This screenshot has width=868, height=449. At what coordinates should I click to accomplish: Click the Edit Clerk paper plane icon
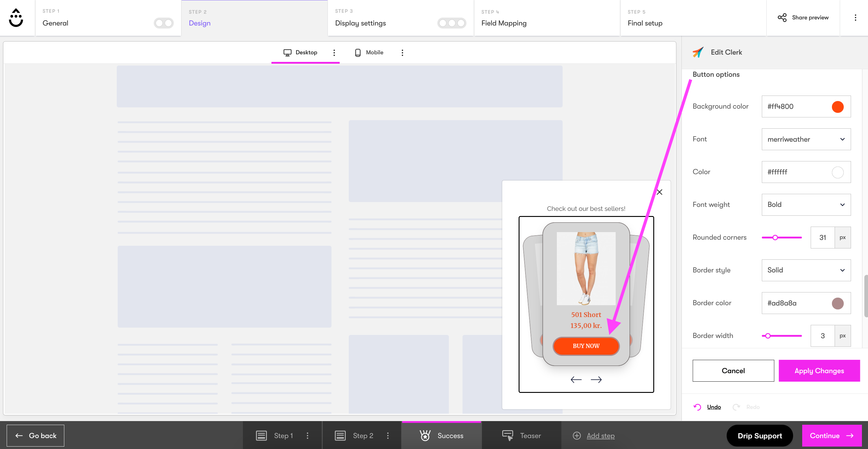pos(698,52)
